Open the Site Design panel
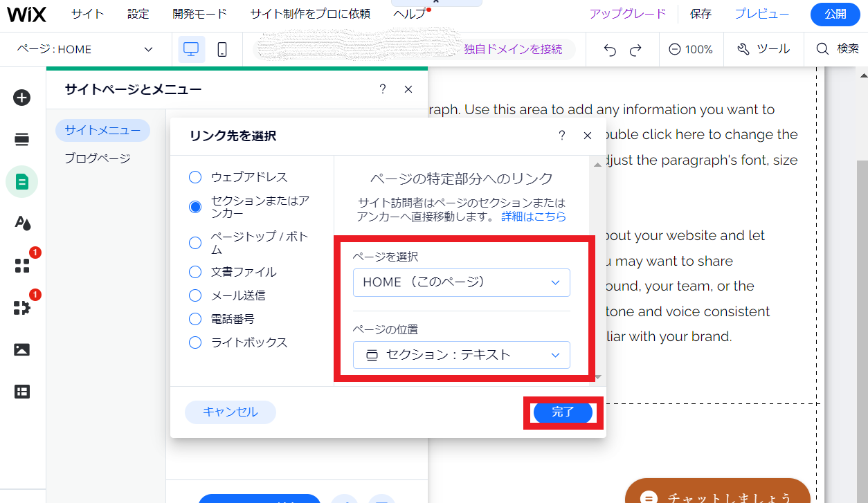868x503 pixels. coord(21,224)
